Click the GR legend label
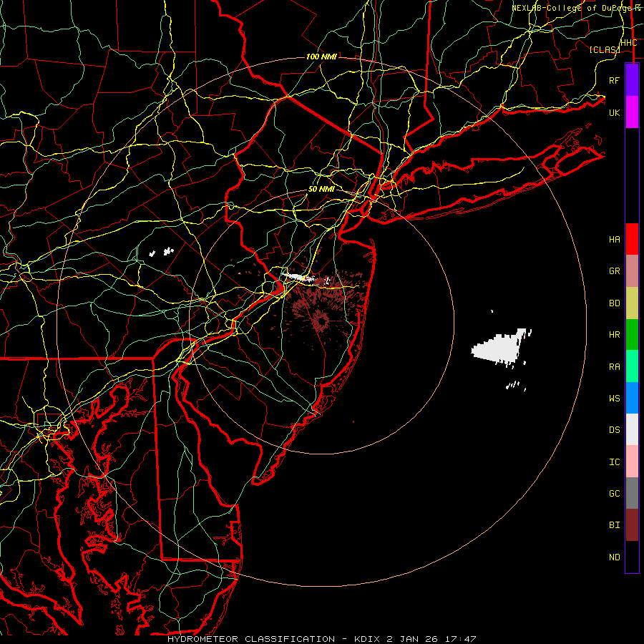644x644 pixels. point(614,271)
